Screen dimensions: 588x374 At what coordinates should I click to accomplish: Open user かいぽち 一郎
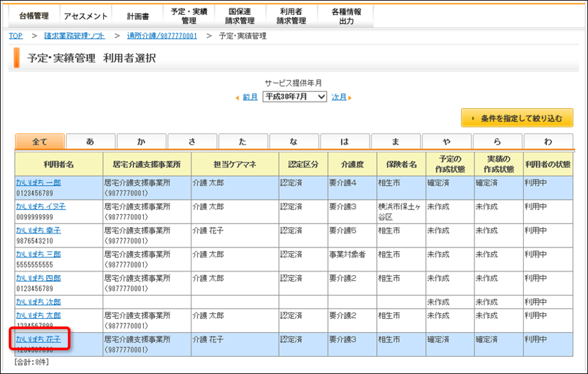click(39, 183)
